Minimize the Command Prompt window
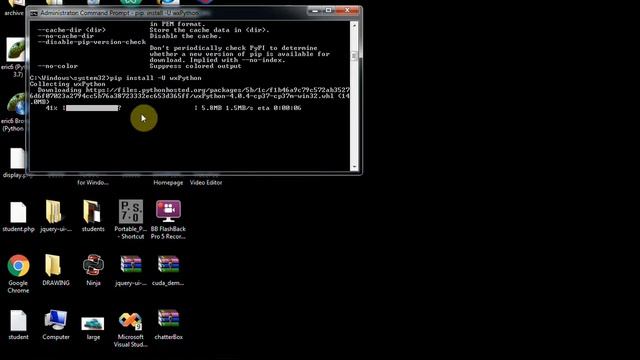Screen dimensions: 640x360 click(314, 11)
